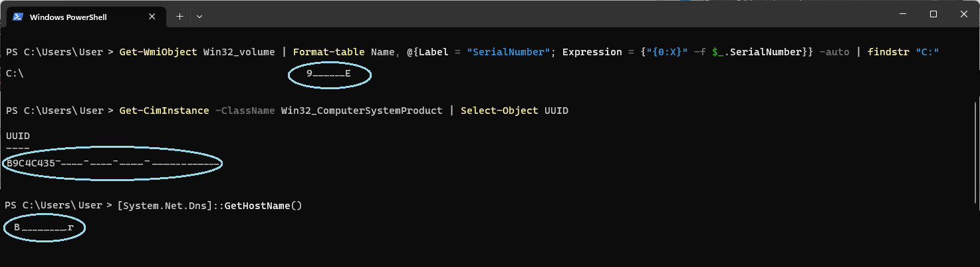Image resolution: width=980 pixels, height=267 pixels.
Task: Open a new terminal tab
Action: click(x=180, y=16)
